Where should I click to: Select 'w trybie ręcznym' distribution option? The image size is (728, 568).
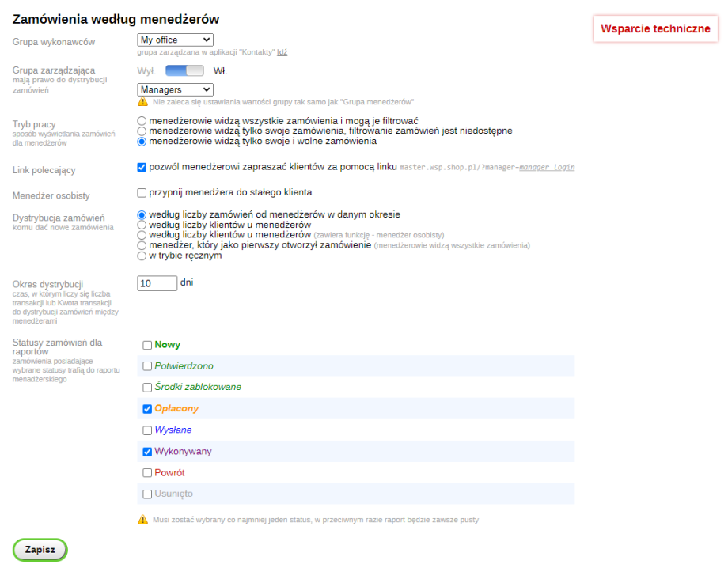point(142,256)
